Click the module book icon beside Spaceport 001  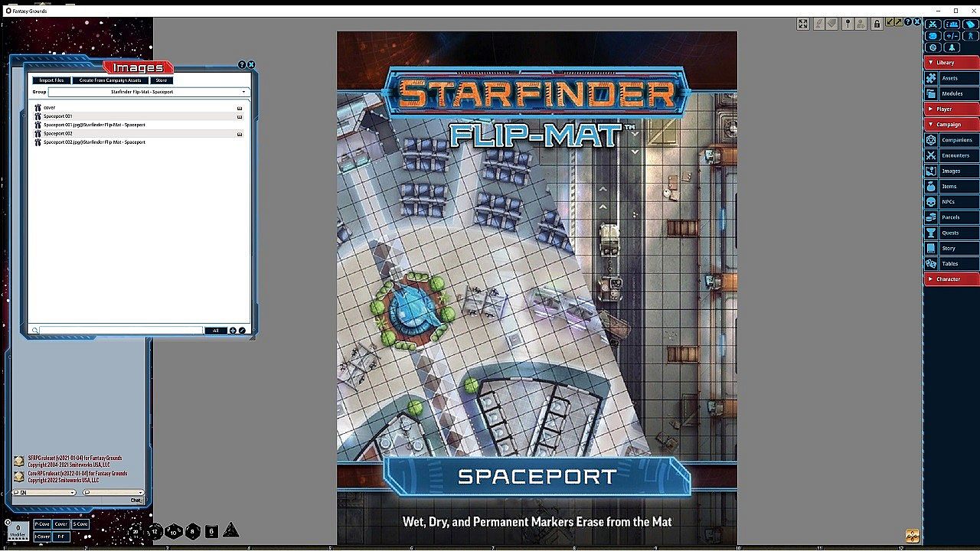click(x=240, y=116)
